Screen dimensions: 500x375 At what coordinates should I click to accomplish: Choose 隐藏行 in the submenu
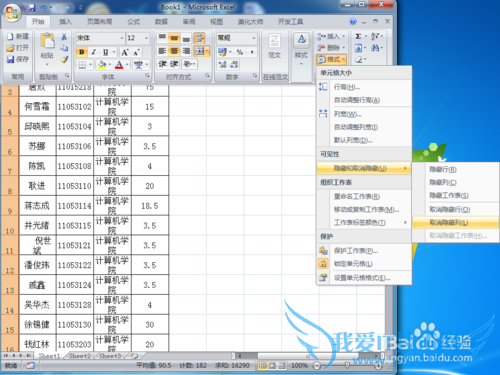click(456, 169)
